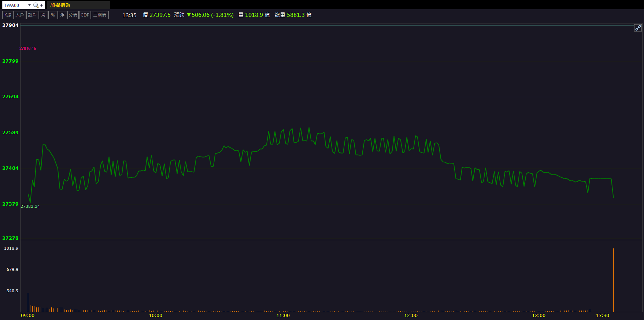Viewport: 644px width, 320px height.
Task: Toggle the 均 average line button
Action: 43,15
